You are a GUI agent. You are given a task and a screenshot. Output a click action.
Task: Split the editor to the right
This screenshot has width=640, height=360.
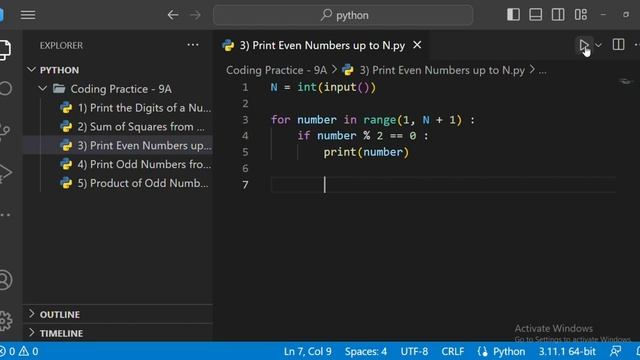(618, 44)
